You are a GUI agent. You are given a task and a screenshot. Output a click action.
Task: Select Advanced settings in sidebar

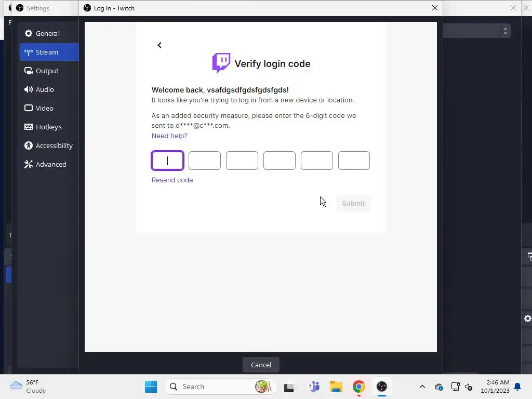point(49,164)
